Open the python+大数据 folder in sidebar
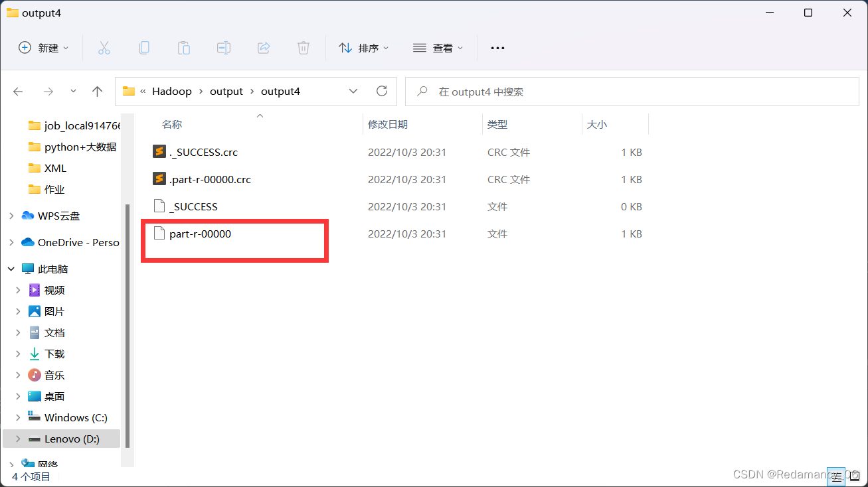 pos(72,147)
